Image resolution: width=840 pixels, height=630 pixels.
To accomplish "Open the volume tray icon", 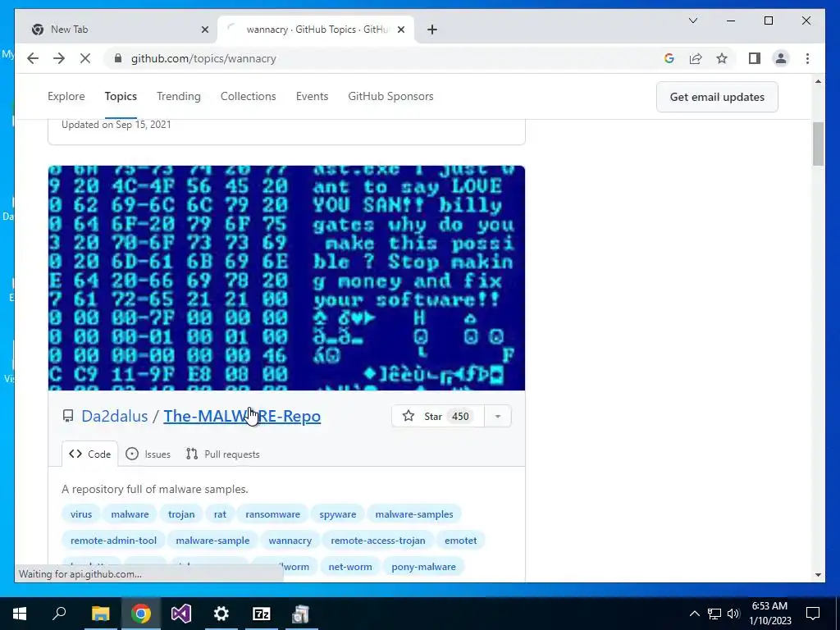I will [733, 614].
